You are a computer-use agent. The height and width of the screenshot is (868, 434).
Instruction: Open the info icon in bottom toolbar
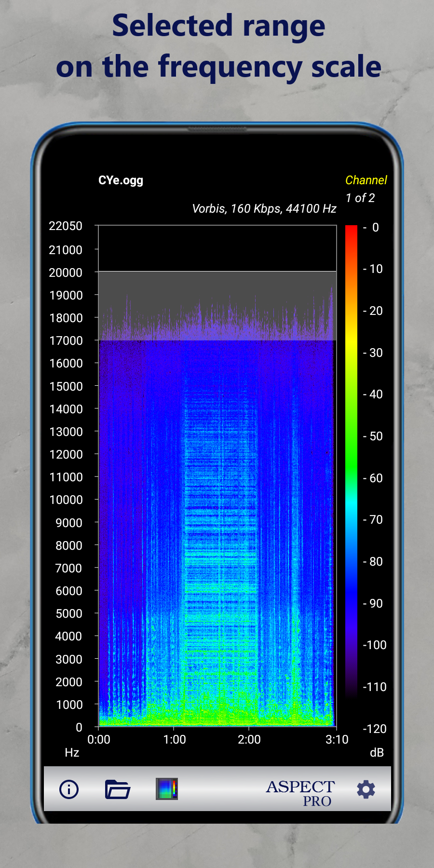[69, 789]
